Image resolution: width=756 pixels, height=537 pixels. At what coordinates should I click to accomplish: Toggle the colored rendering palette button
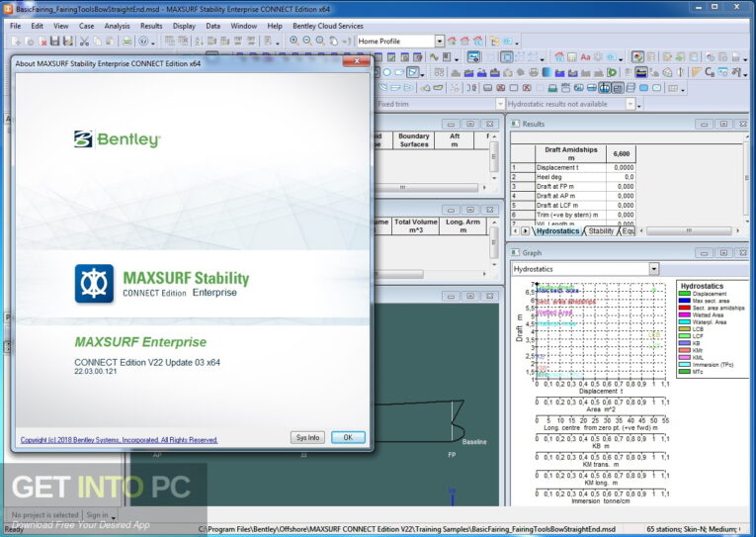[637, 57]
